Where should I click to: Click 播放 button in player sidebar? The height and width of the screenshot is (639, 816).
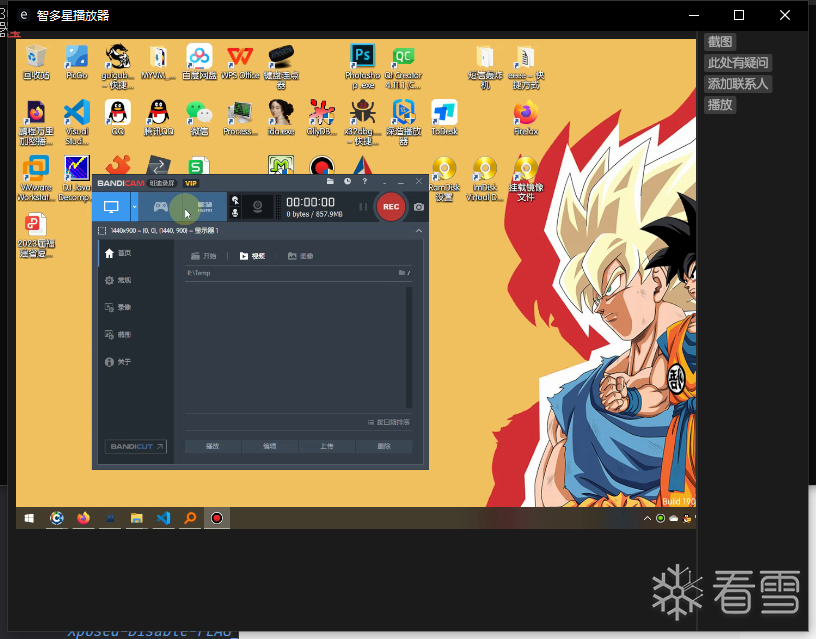point(720,105)
